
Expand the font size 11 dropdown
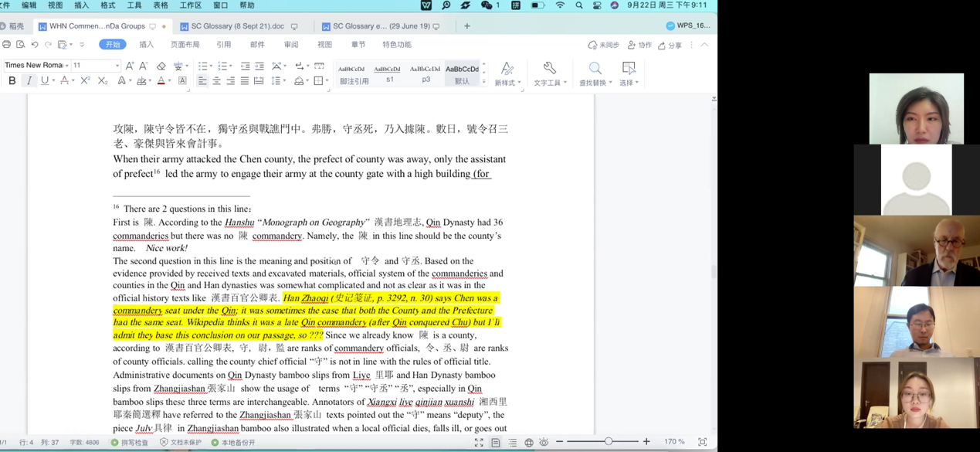117,66
